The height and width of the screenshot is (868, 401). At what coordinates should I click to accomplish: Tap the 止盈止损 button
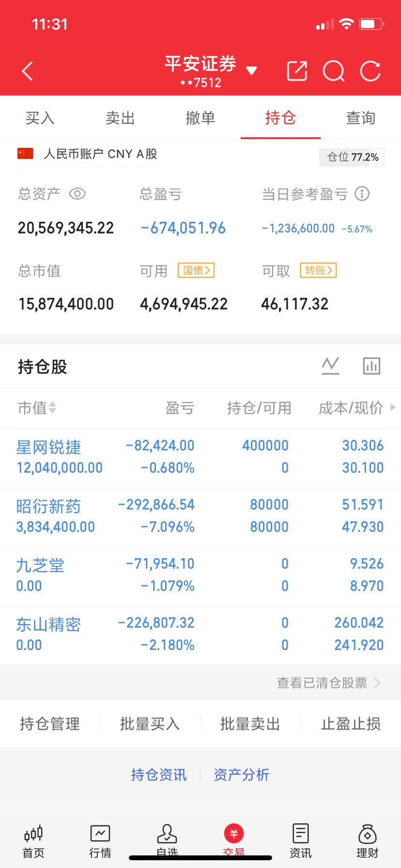(x=351, y=724)
